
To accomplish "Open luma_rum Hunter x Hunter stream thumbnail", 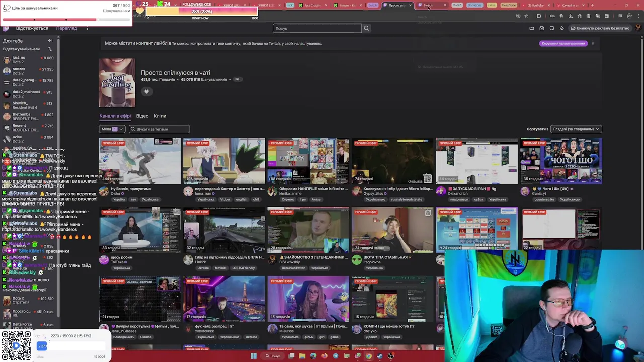I will (224, 161).
